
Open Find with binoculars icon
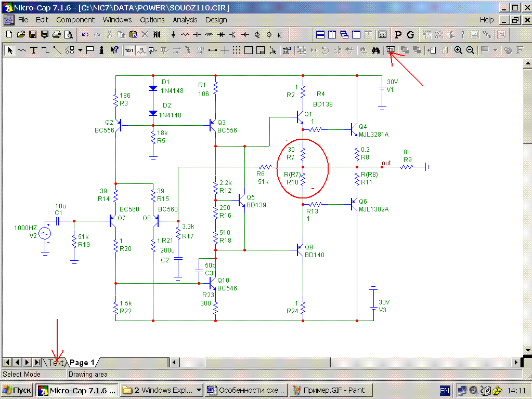click(x=375, y=50)
